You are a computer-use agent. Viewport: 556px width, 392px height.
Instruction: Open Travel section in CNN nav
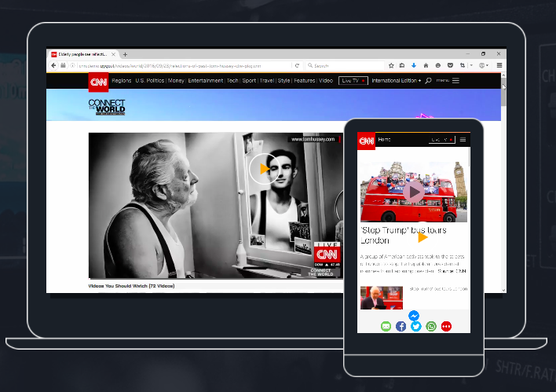click(267, 81)
